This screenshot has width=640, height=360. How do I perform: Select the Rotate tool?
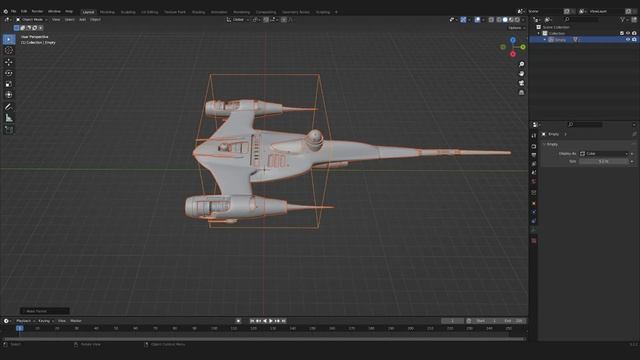[x=9, y=73]
